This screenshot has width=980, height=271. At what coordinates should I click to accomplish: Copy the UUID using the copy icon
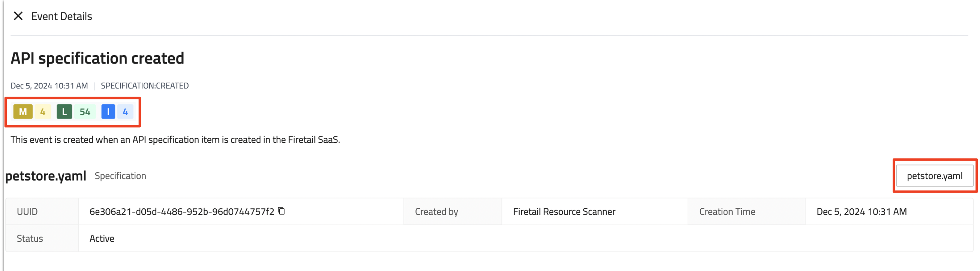[x=282, y=211]
